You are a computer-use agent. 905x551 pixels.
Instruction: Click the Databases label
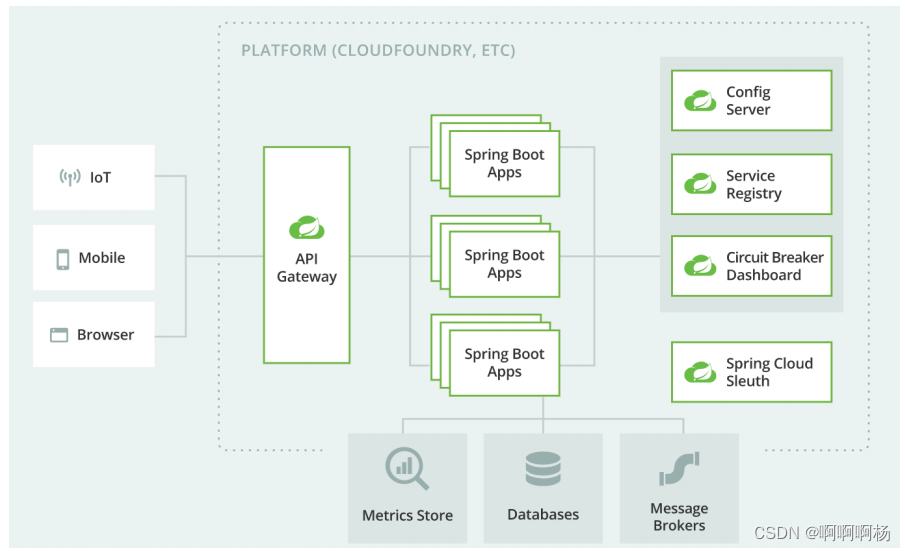click(543, 514)
